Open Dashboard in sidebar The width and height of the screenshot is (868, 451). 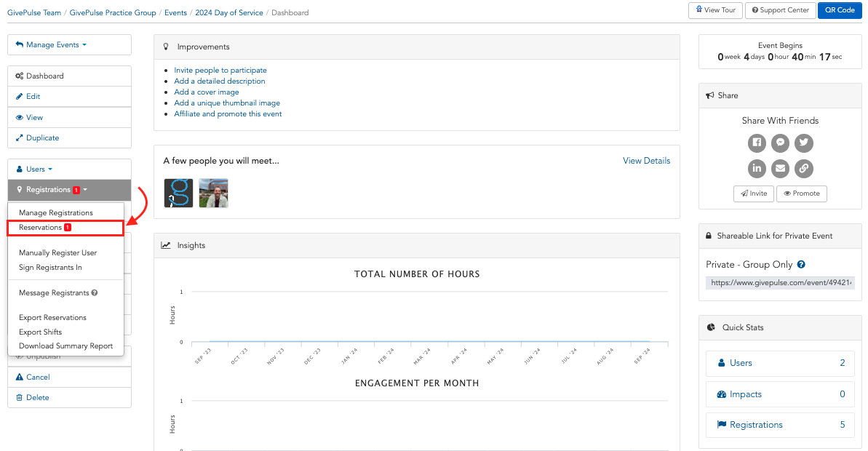point(69,76)
